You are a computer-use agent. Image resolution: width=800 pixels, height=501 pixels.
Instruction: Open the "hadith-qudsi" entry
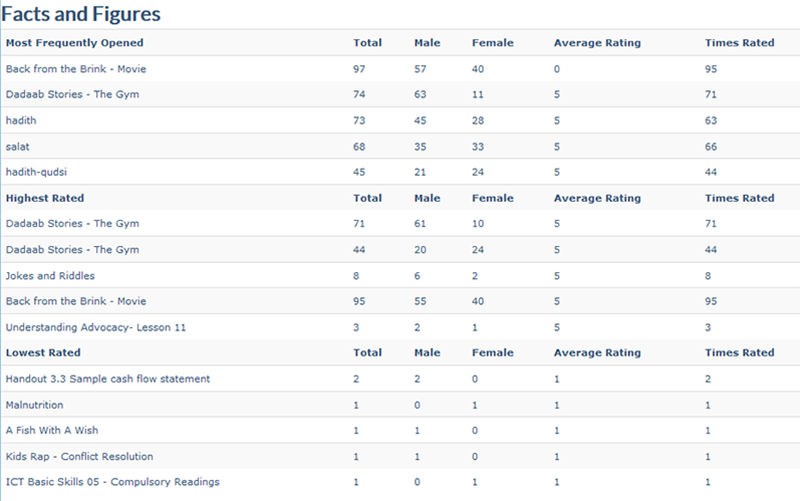[x=37, y=172]
